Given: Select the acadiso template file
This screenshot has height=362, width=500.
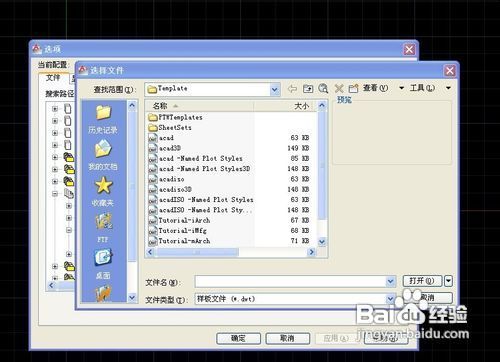Looking at the screenshot, I should point(166,179).
